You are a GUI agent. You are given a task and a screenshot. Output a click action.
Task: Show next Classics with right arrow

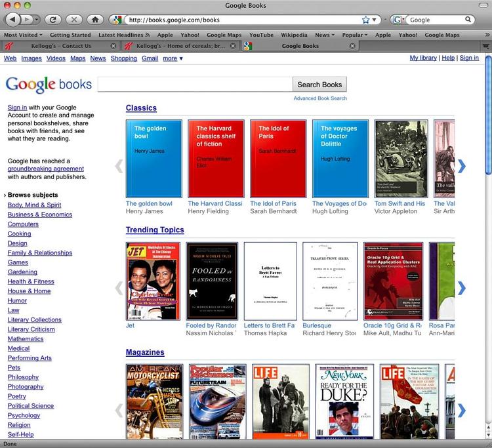click(461, 166)
